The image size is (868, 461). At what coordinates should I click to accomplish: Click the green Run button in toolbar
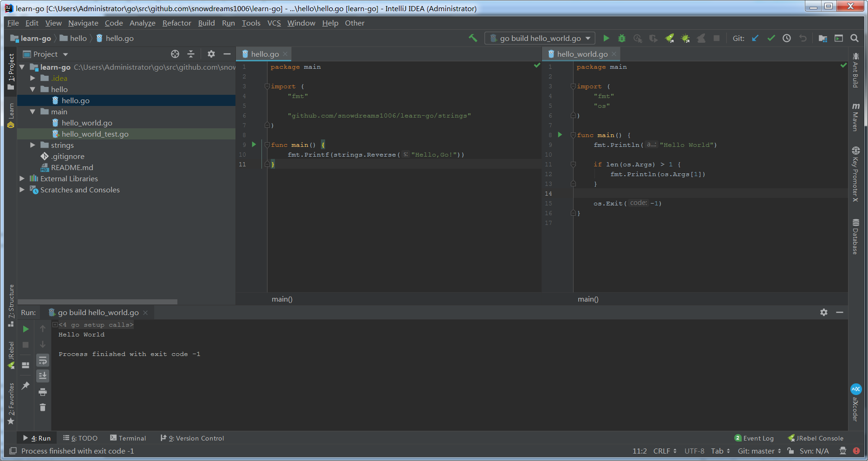(x=606, y=38)
